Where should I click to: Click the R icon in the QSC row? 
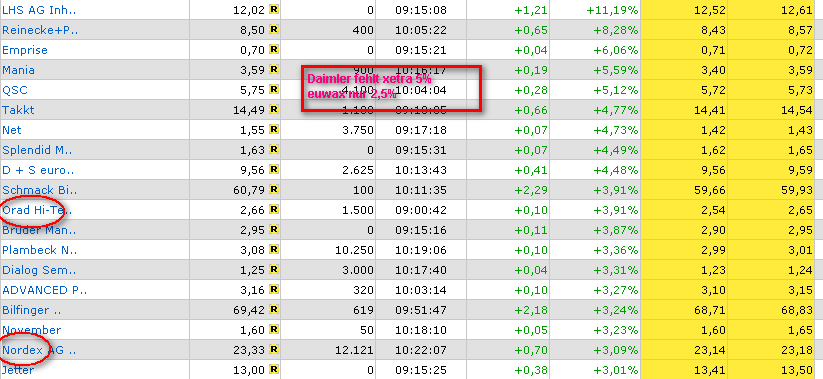click(273, 89)
